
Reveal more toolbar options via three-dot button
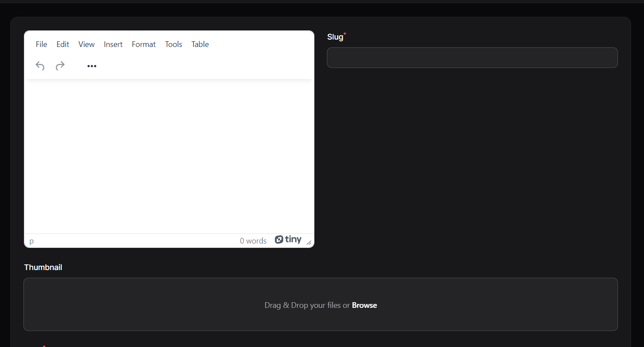[91, 66]
